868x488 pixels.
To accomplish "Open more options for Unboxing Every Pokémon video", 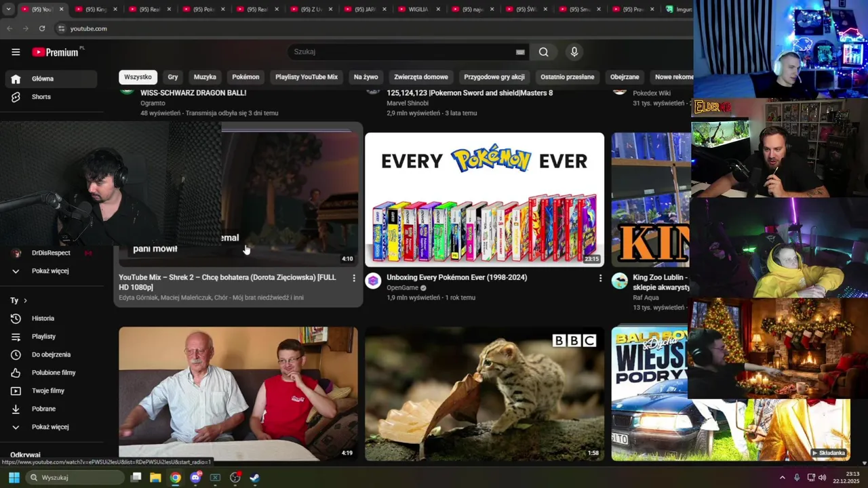I will [x=599, y=278].
